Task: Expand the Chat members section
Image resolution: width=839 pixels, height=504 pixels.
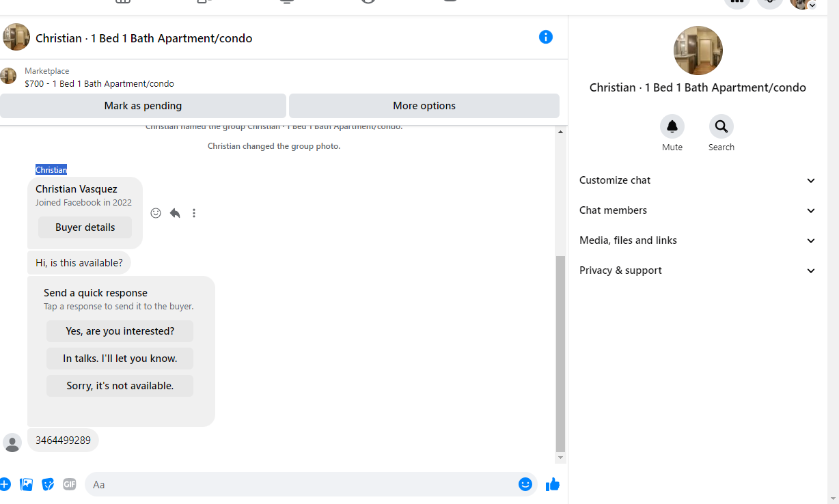Action: point(698,210)
